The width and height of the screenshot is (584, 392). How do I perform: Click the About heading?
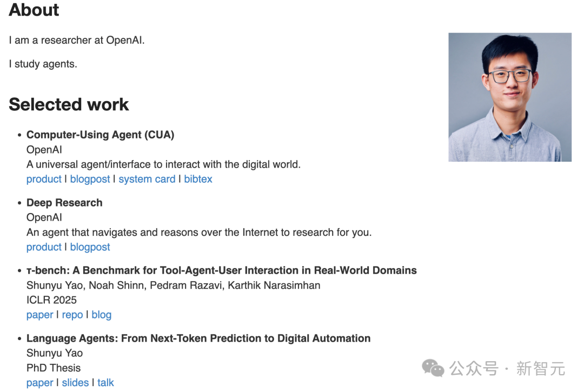[x=34, y=10]
